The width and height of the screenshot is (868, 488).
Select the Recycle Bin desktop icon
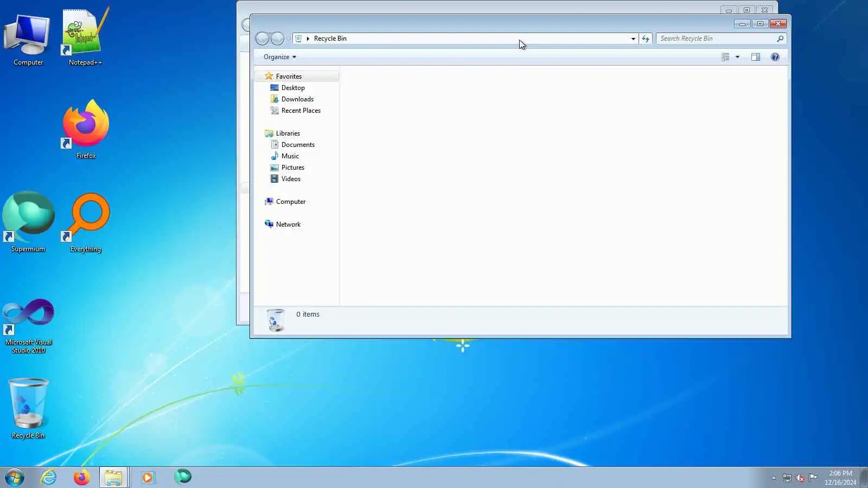(28, 408)
